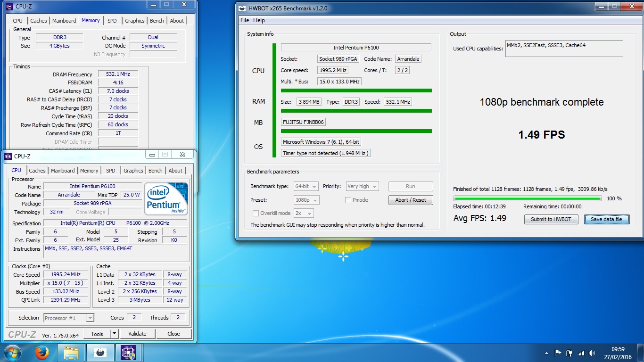
Task: Open Caches tab in the CPU-Z window showing CPU
Action: point(37,171)
